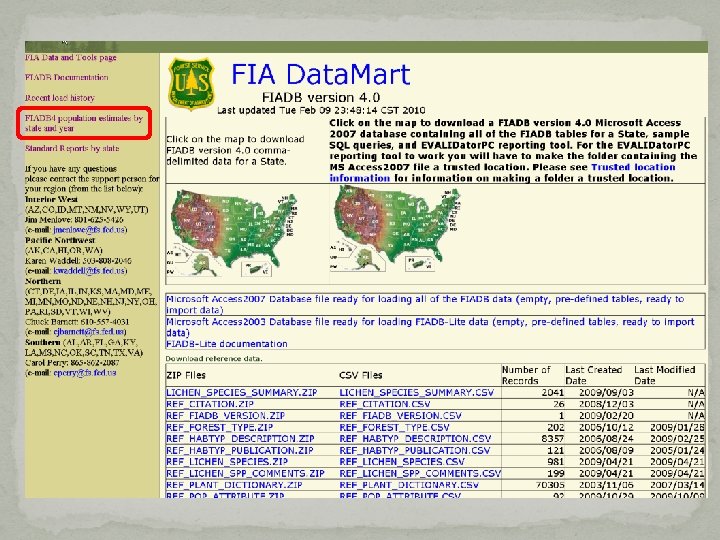Select created date 2009/09/03 in first row
This screenshot has height=540, width=720.
[606, 393]
